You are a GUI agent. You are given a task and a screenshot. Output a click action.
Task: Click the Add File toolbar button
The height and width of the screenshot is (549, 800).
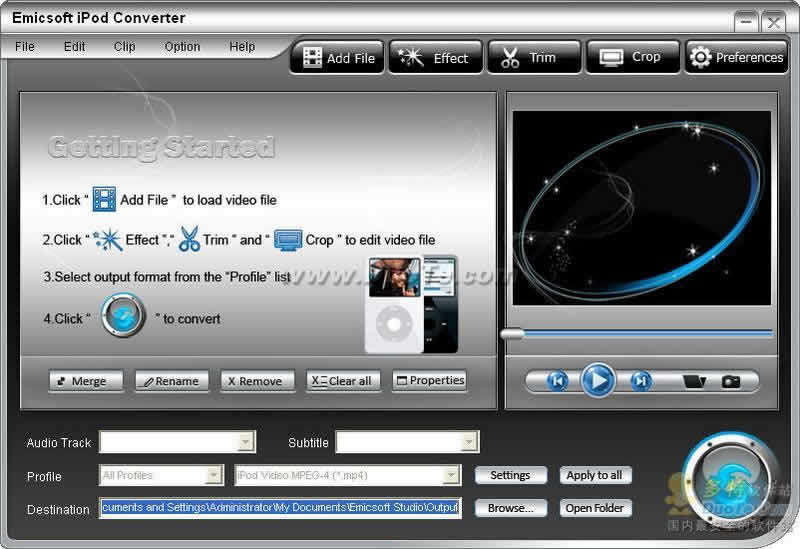click(338, 58)
